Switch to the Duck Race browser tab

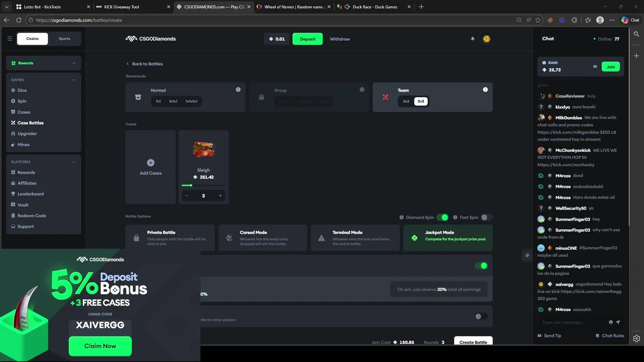coord(374,7)
